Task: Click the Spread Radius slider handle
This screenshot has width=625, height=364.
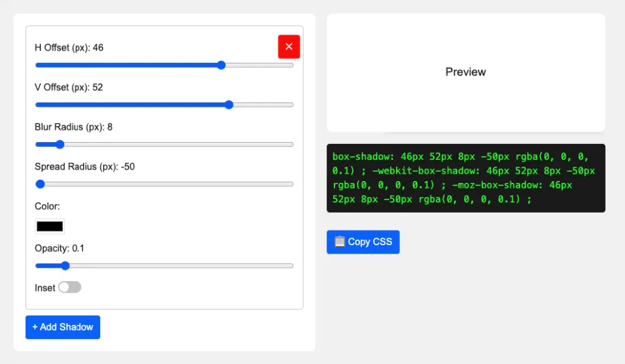Action: [x=40, y=184]
